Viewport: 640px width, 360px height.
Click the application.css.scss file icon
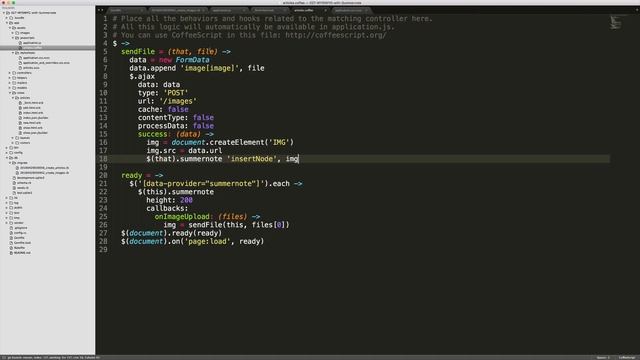(20, 58)
